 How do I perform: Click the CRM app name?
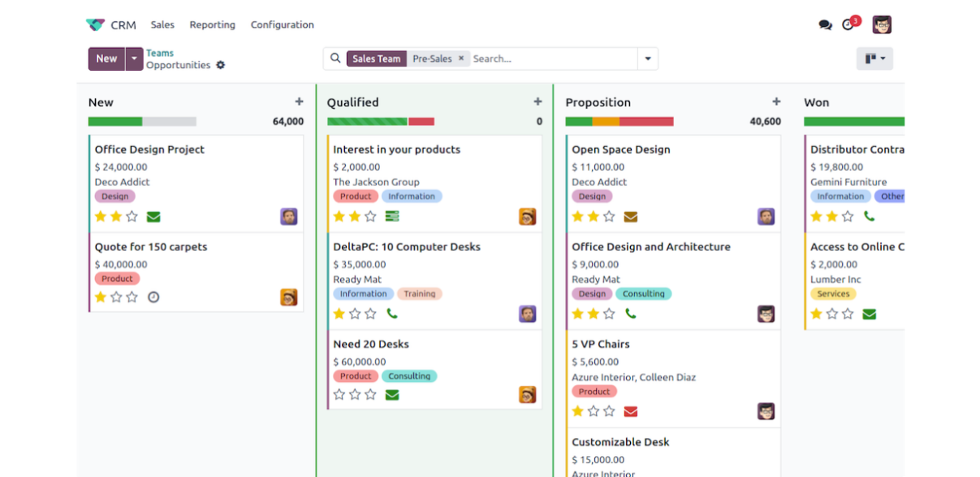(123, 25)
